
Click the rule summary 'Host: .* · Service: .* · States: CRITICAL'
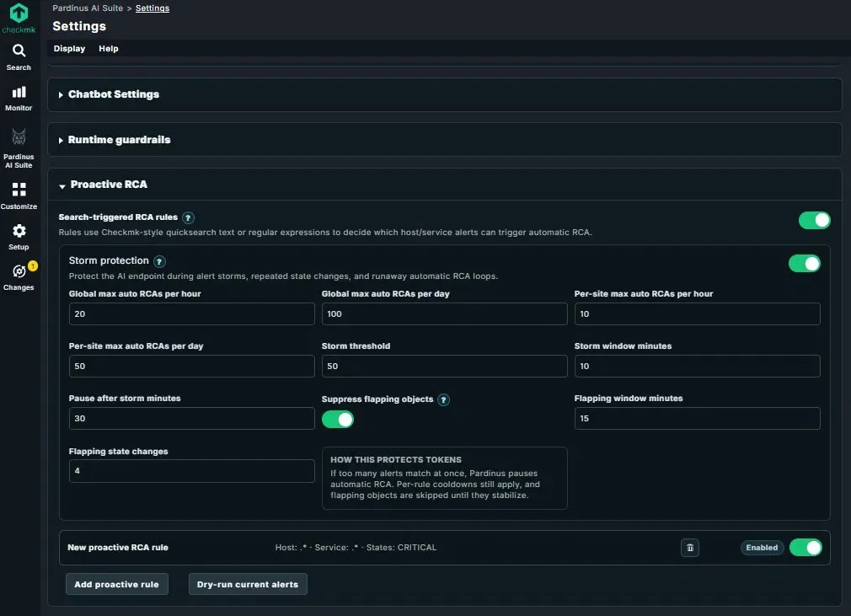356,548
